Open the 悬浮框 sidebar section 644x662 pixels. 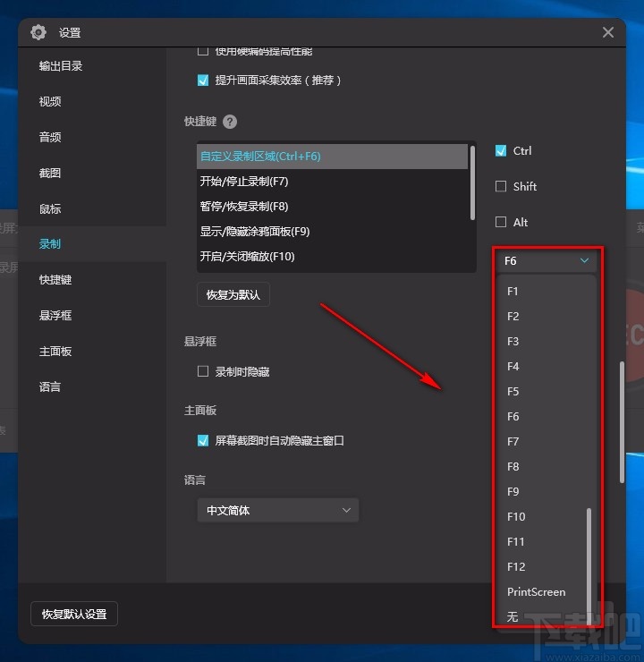click(55, 316)
